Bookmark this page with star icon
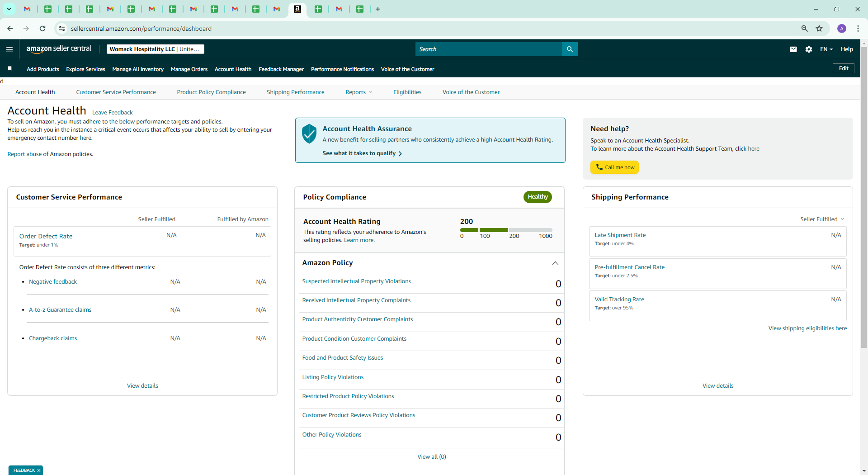The width and height of the screenshot is (868, 475). point(819,28)
